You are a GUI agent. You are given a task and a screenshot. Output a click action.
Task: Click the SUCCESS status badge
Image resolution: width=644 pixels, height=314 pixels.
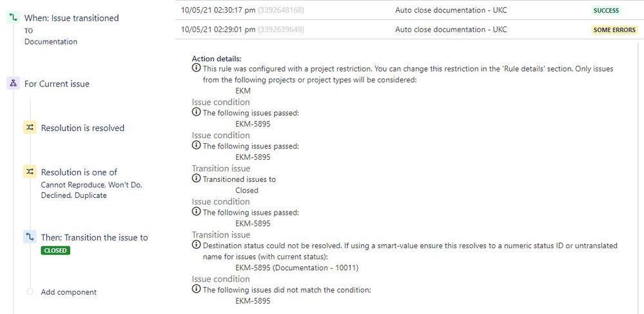pyautogui.click(x=606, y=10)
